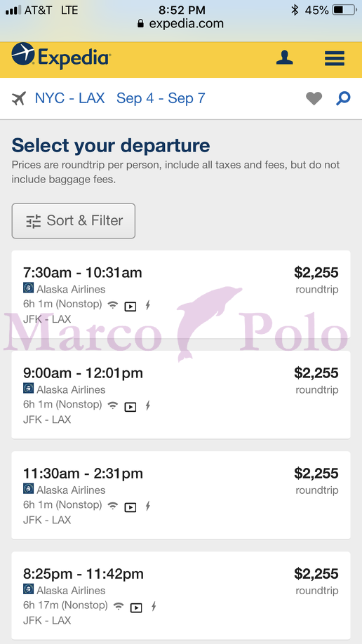Tap the power outlet icon on 11:30am flight

click(x=148, y=506)
